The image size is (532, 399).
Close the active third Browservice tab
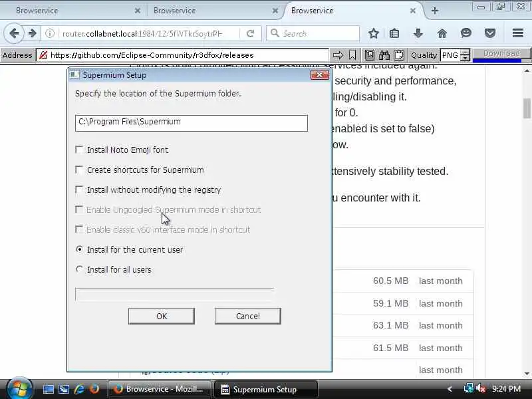(x=413, y=11)
